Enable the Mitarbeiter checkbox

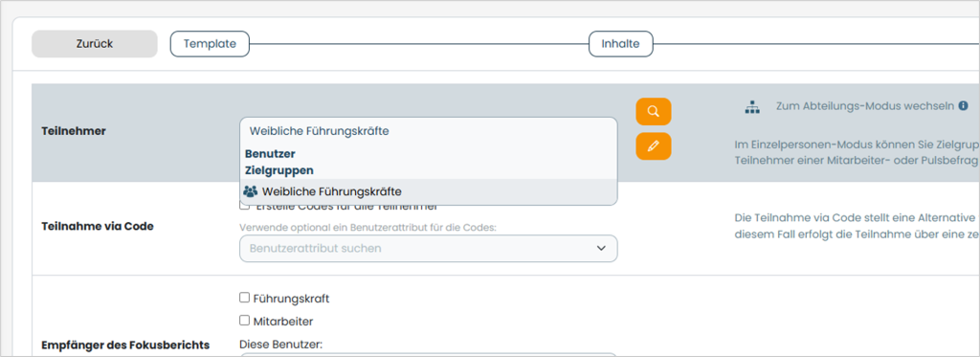[244, 320]
